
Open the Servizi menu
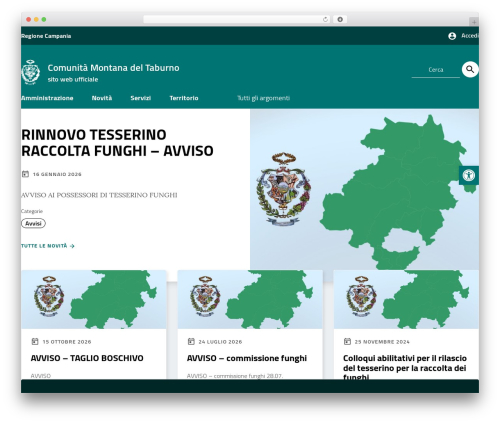141,98
